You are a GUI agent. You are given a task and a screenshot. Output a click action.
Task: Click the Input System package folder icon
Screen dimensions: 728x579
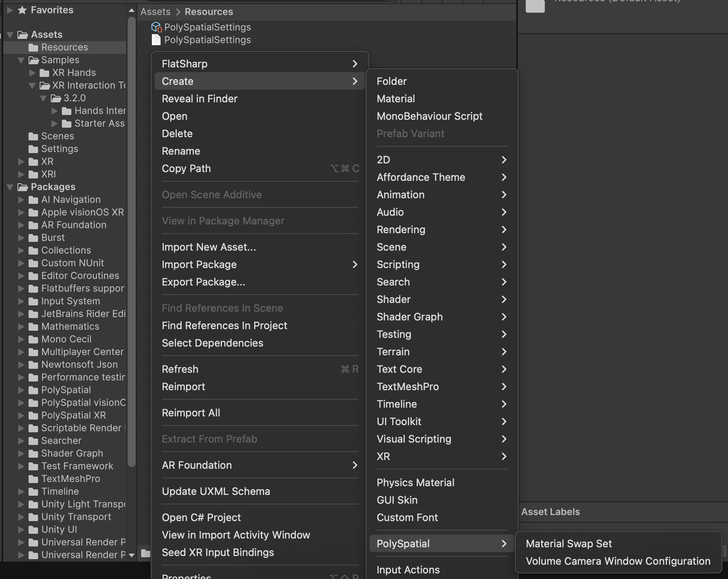click(34, 301)
